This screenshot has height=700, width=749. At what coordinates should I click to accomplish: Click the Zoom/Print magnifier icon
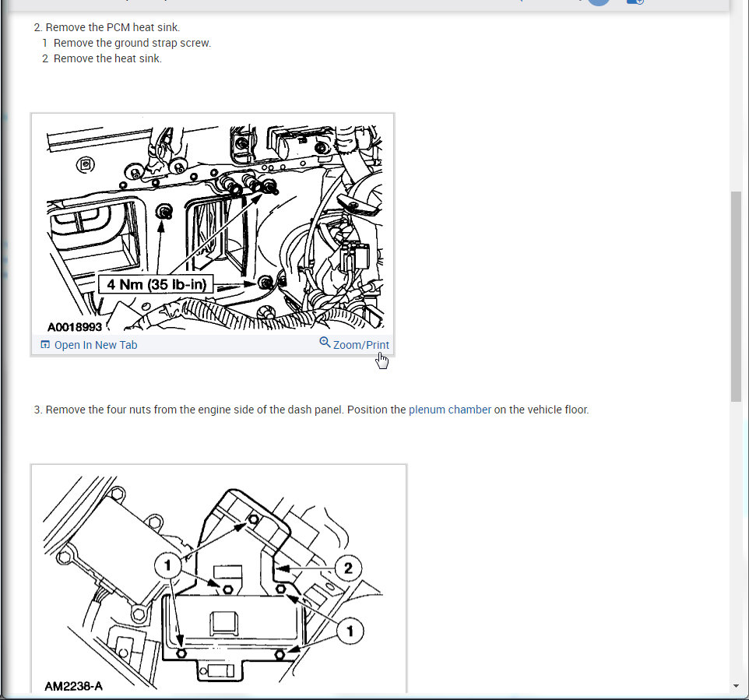click(x=325, y=342)
